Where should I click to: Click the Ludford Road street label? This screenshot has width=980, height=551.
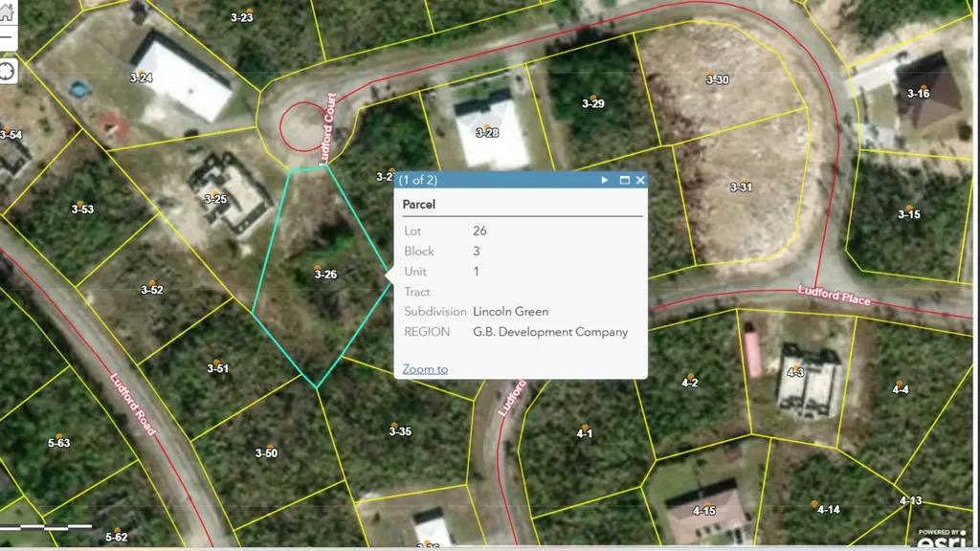click(133, 406)
